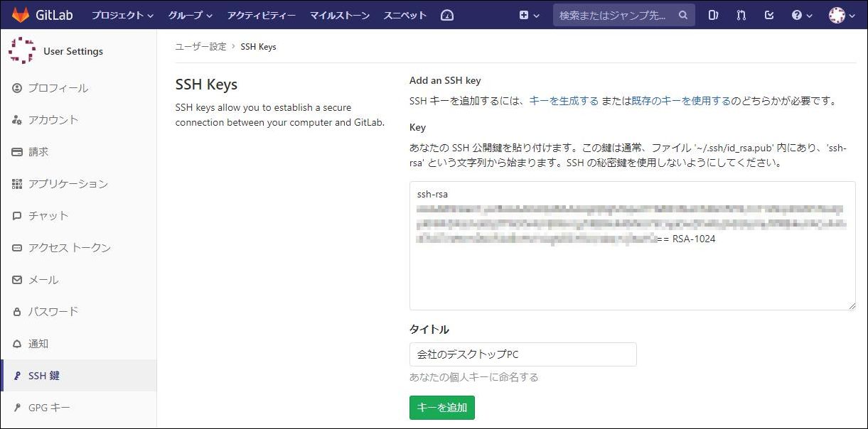
Task: Open GPG キー settings in sidebar
Action: [49, 408]
